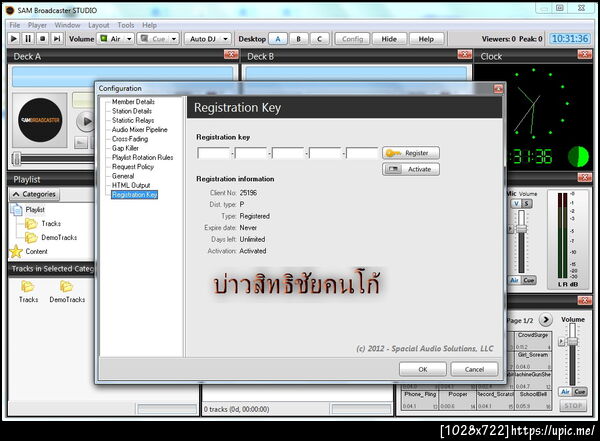
Task: Close the Configuration dialog
Action: [498, 89]
